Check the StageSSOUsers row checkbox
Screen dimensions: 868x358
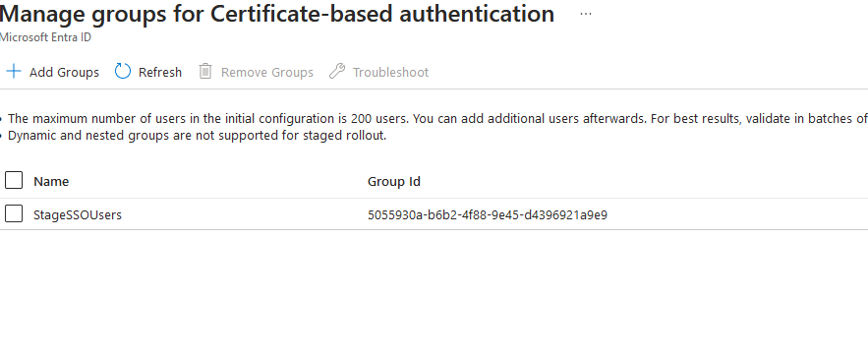14,213
